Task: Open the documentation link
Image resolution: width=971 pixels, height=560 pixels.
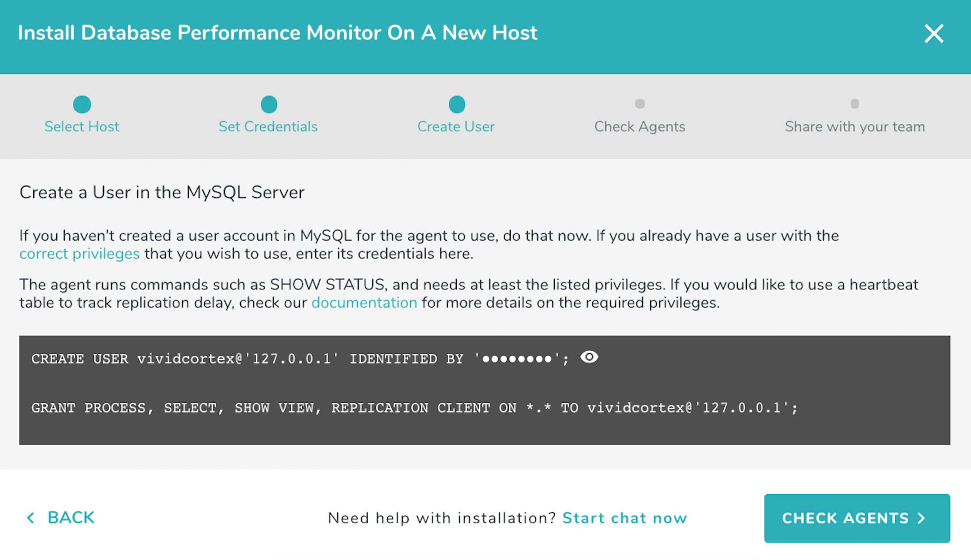Action: (x=364, y=303)
